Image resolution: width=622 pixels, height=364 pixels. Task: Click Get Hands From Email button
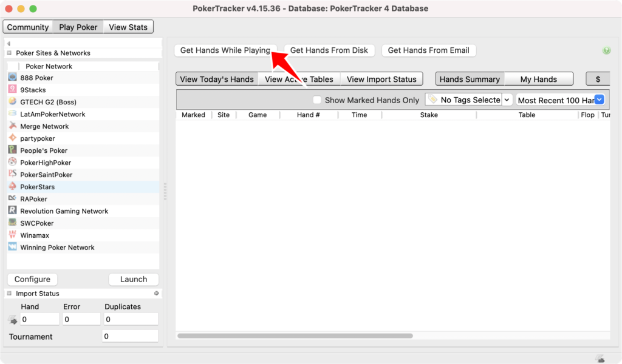pos(428,50)
